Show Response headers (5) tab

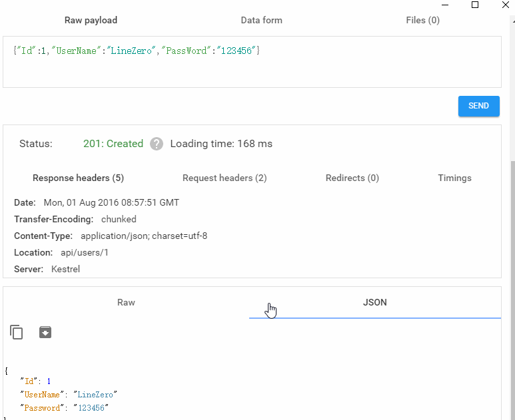tap(78, 178)
